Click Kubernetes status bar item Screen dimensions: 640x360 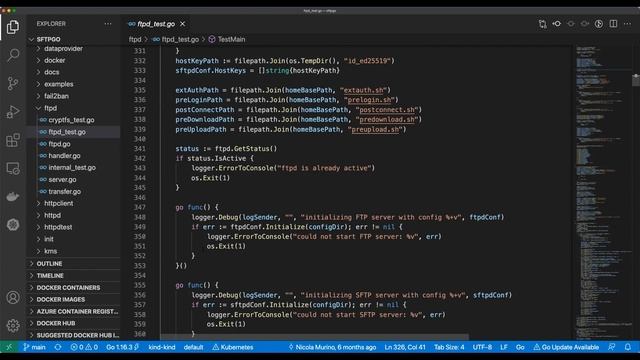point(233,347)
